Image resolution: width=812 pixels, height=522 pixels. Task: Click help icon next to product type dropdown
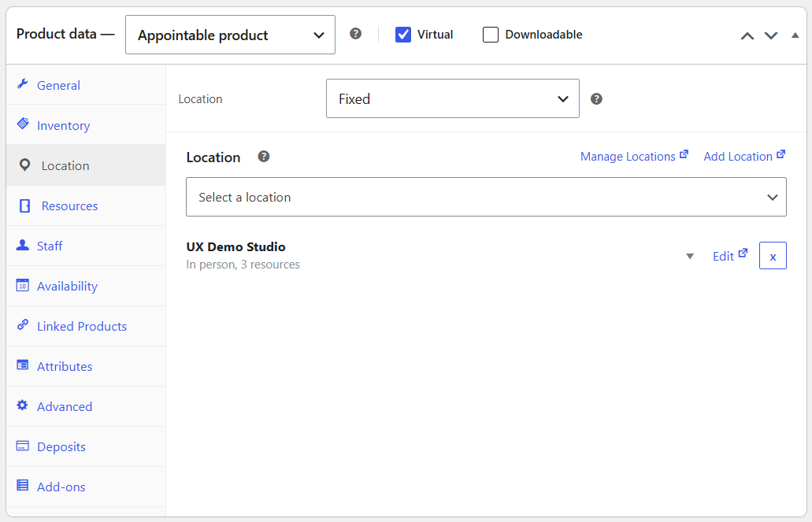click(355, 34)
